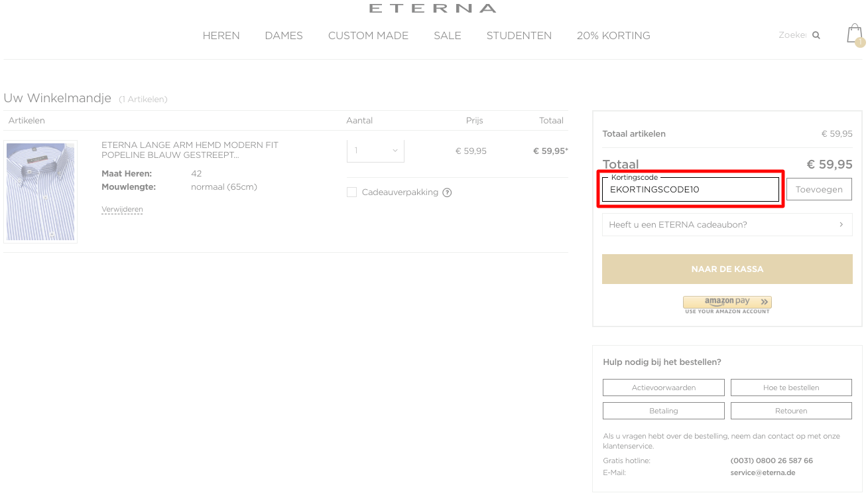Open the shopping bag icon

[855, 35]
